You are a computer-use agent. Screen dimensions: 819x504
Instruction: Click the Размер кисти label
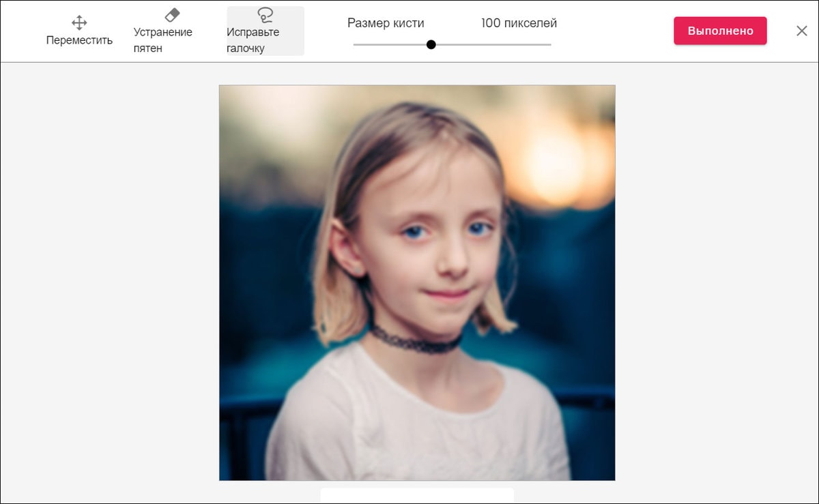(x=386, y=23)
